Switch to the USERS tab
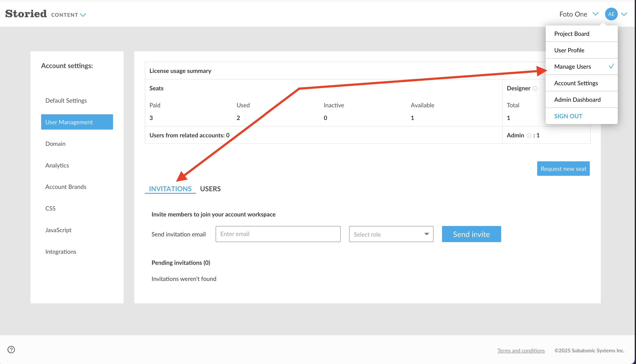The height and width of the screenshot is (364, 636). [x=210, y=189]
